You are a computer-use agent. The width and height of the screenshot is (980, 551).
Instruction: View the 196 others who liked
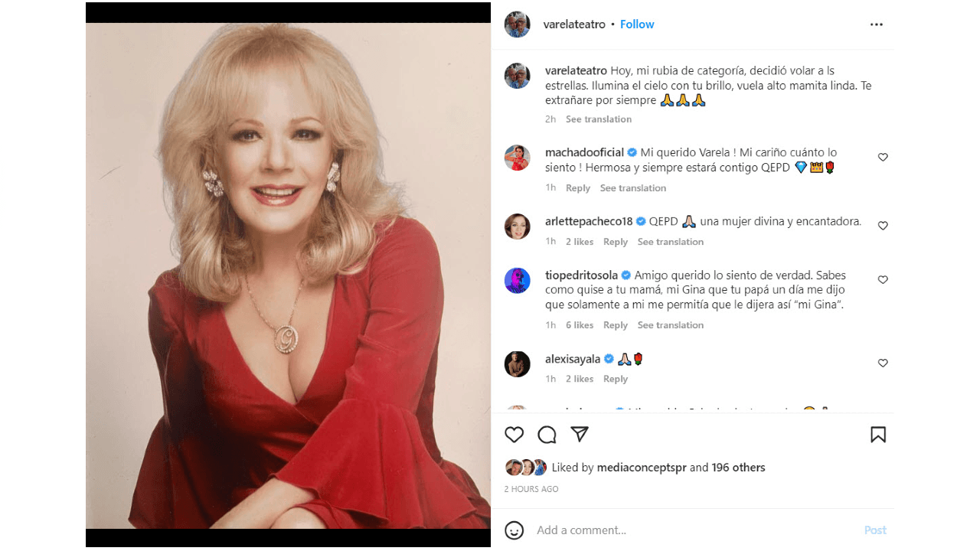(x=738, y=468)
